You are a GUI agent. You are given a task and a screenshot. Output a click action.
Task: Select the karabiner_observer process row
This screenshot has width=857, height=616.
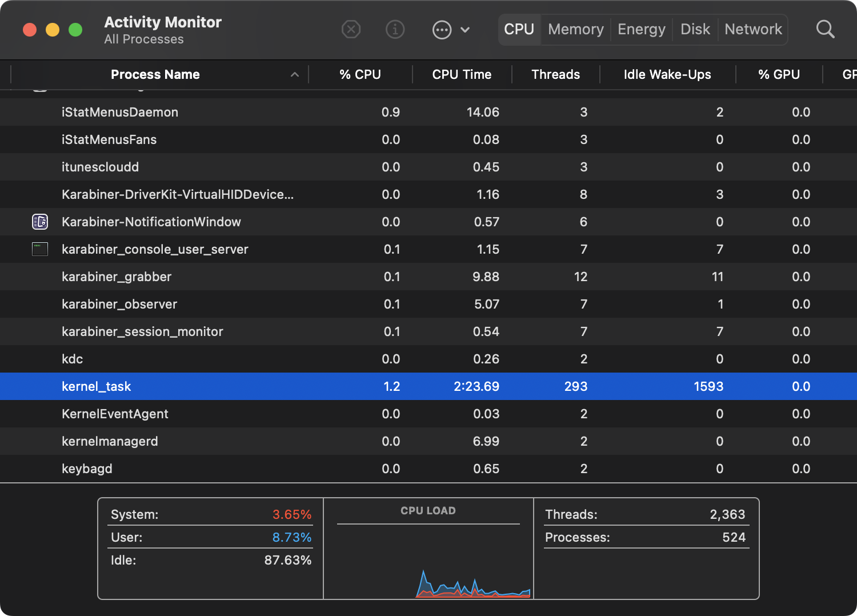[428, 304]
